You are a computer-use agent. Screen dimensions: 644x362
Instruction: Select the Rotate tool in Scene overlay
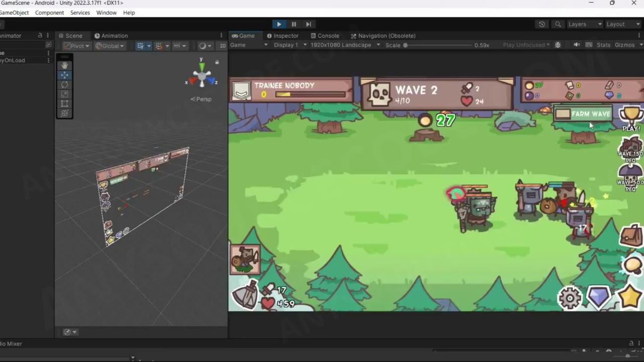click(64, 84)
